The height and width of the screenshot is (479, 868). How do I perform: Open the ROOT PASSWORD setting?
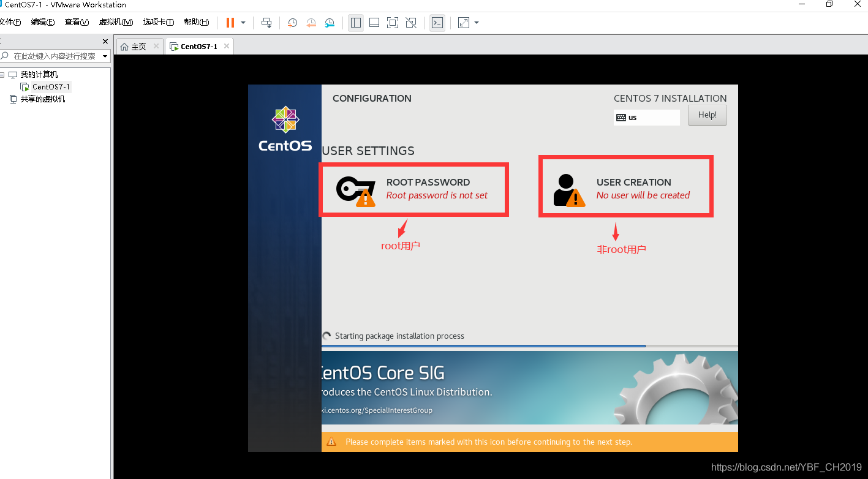click(413, 189)
